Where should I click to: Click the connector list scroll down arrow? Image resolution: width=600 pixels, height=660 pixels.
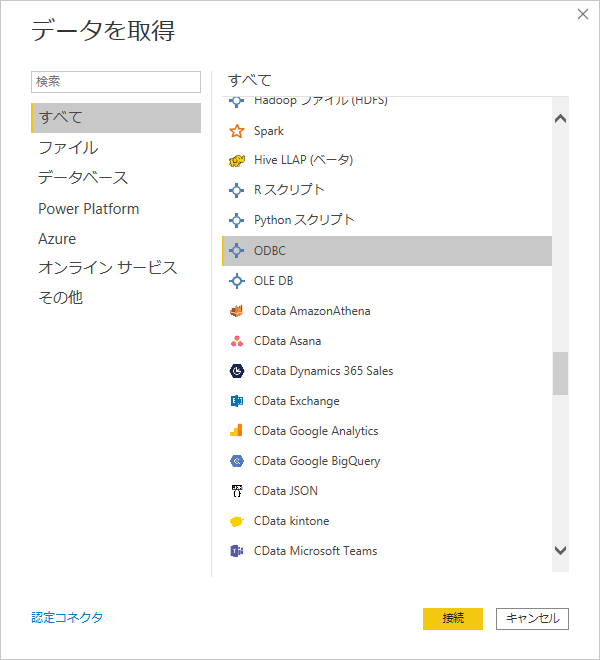pos(560,551)
